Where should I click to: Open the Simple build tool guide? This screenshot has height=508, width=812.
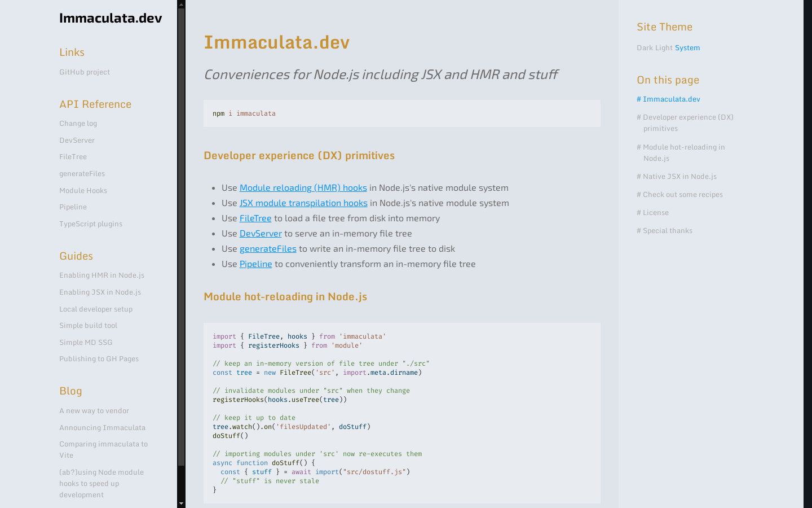click(x=89, y=326)
